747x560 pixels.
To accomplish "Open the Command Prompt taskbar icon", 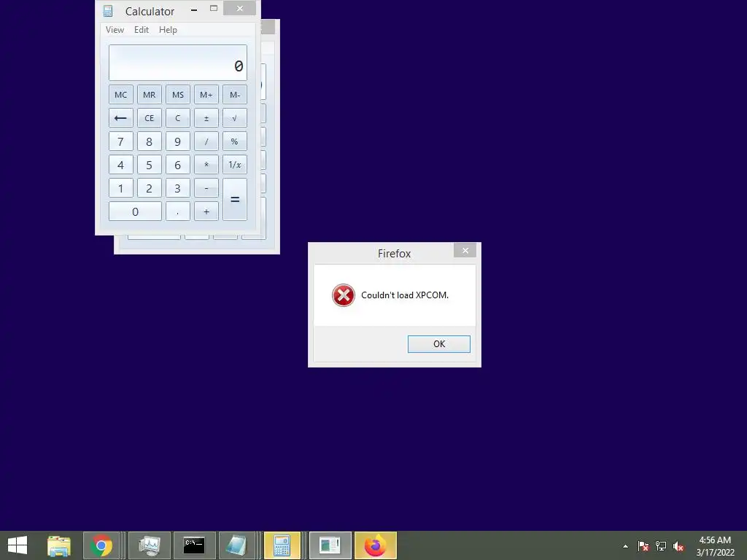I will (x=194, y=545).
